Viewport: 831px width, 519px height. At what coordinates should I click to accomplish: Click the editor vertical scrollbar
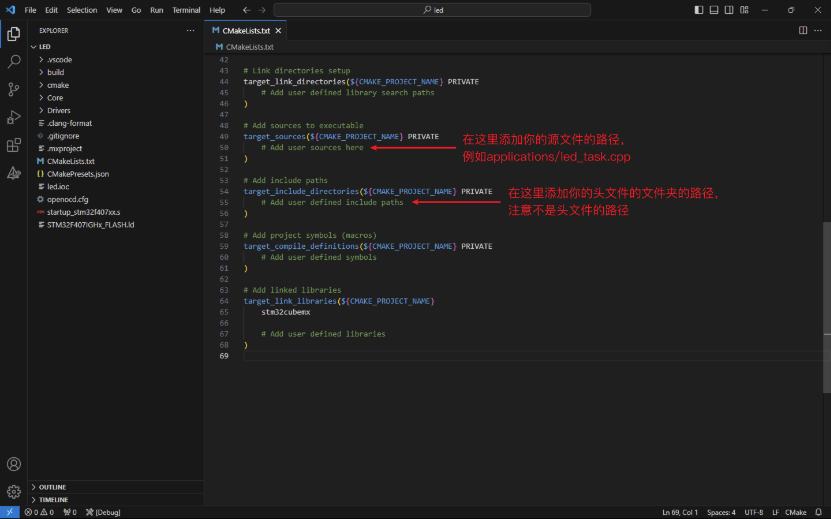click(827, 307)
